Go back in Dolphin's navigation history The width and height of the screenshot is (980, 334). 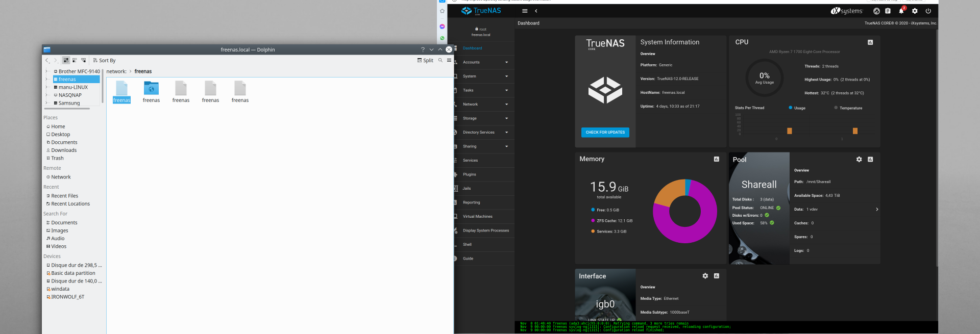pyautogui.click(x=47, y=60)
